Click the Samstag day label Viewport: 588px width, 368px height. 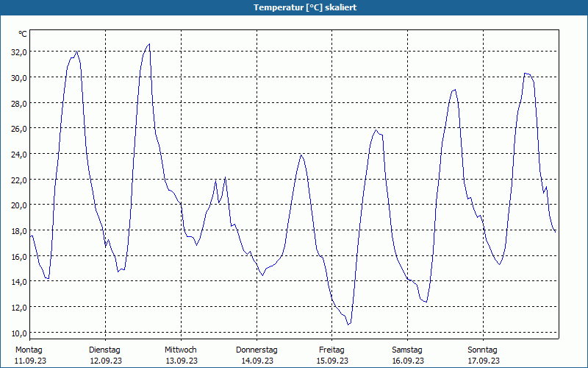click(x=407, y=350)
